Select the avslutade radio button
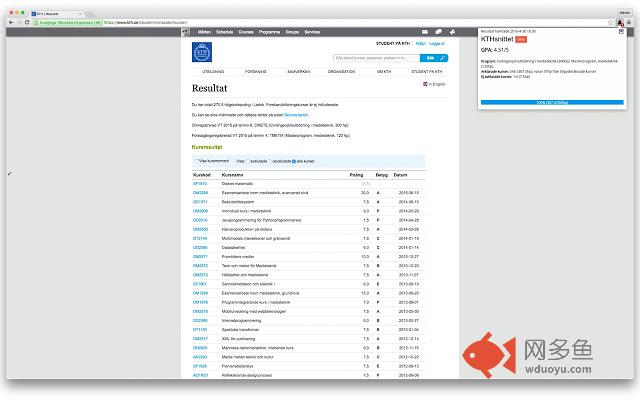The height and width of the screenshot is (400, 640). pyautogui.click(x=248, y=161)
